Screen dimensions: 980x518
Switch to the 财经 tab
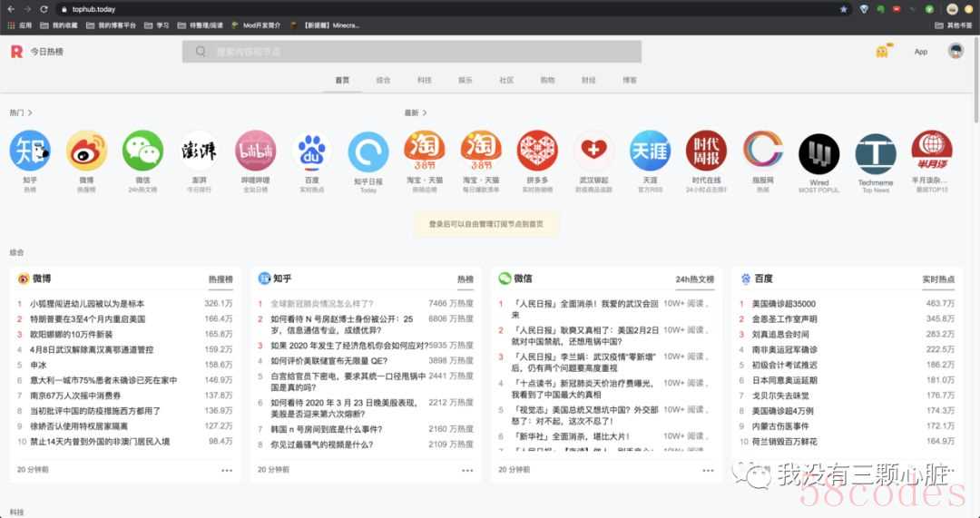(x=588, y=80)
